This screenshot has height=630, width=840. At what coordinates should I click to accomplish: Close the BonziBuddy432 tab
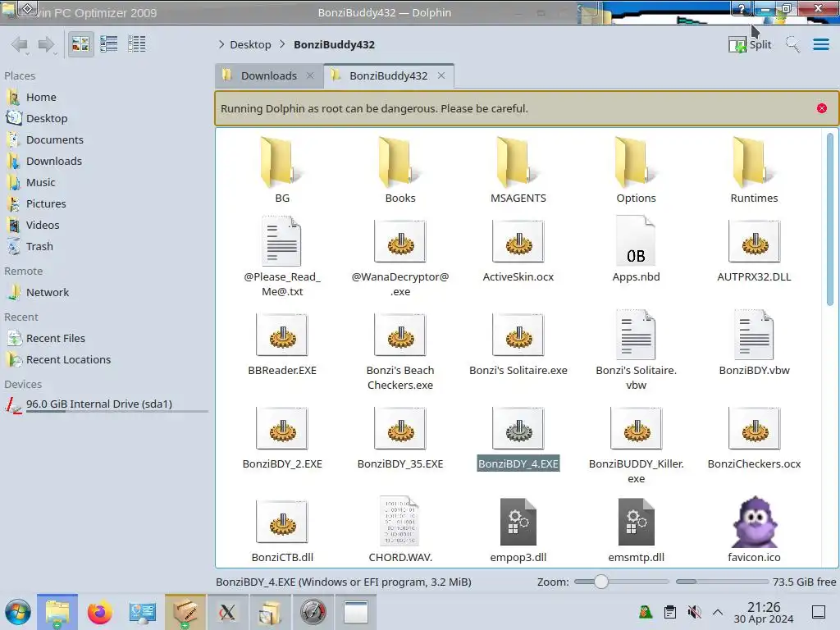click(x=441, y=76)
